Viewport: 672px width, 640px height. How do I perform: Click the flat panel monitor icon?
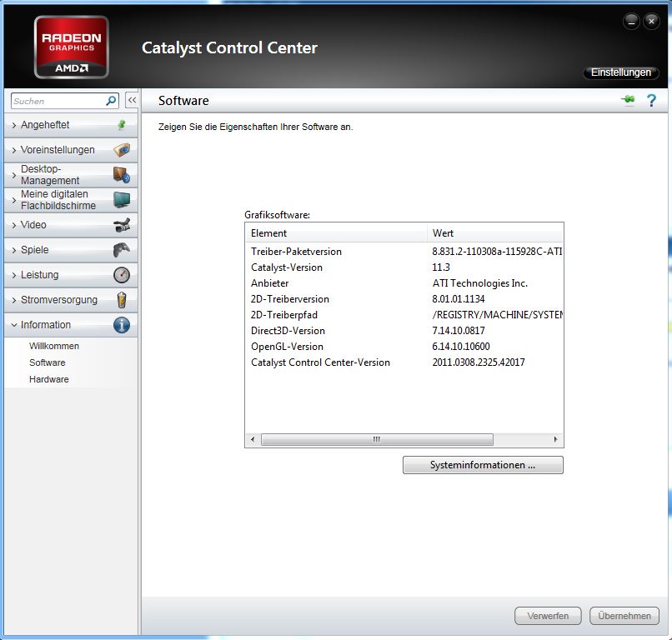pos(122,200)
